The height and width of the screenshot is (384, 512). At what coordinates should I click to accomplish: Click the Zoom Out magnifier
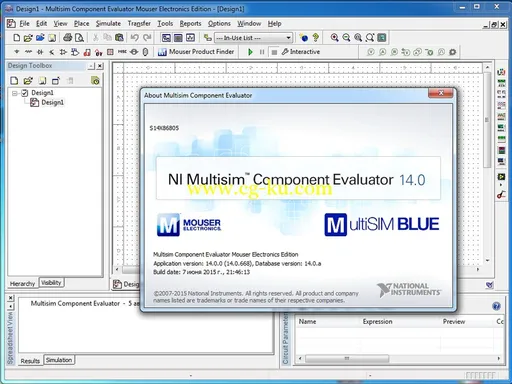pyautogui.click(x=346, y=38)
